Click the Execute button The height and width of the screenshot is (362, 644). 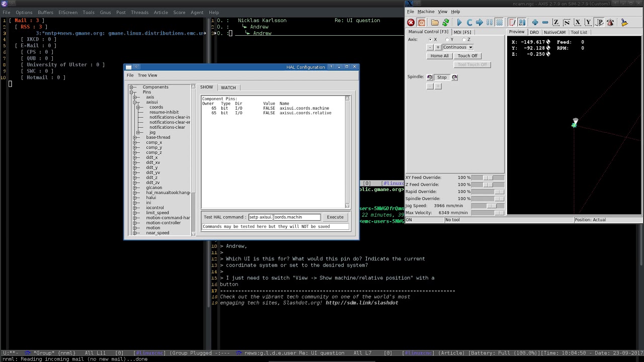pos(335,217)
